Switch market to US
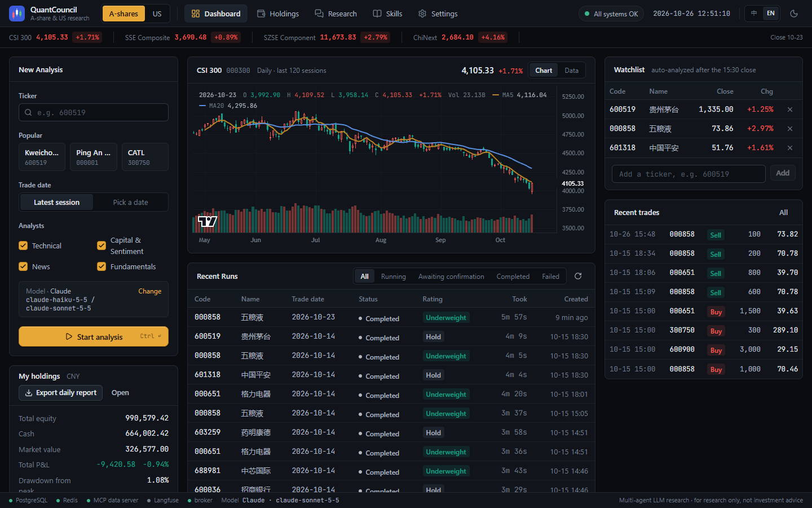 (x=157, y=14)
